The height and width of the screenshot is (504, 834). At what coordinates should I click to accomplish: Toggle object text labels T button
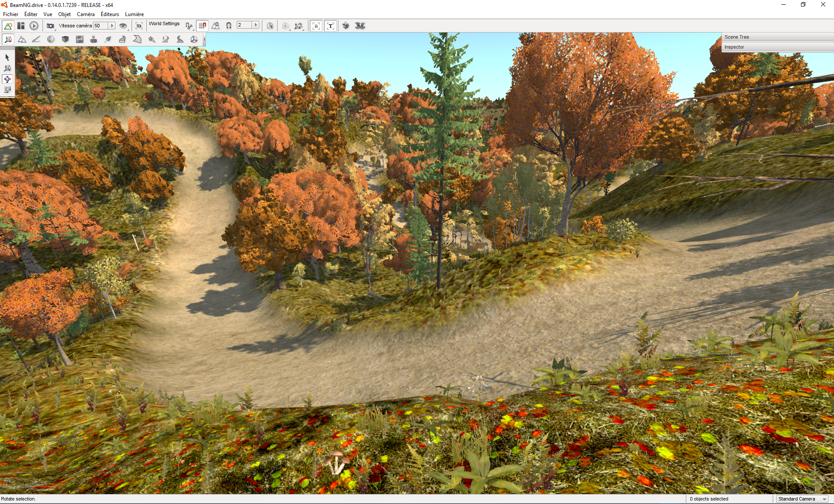pyautogui.click(x=331, y=26)
